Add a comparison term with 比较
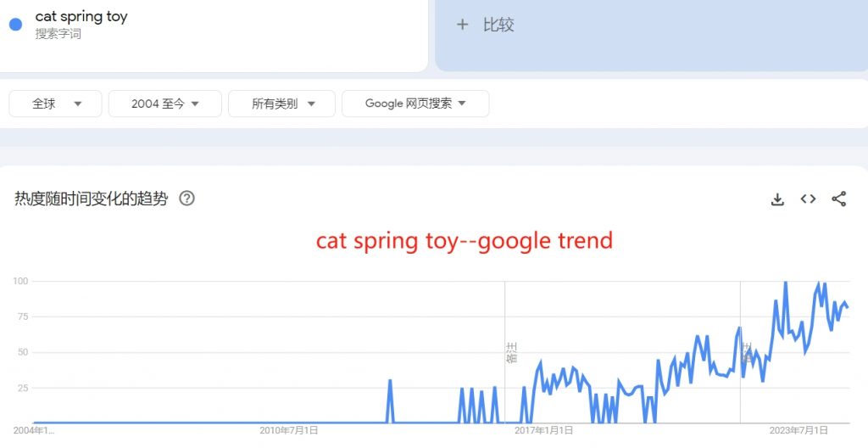Screen dimensions: 868x448 pyautogui.click(x=498, y=25)
